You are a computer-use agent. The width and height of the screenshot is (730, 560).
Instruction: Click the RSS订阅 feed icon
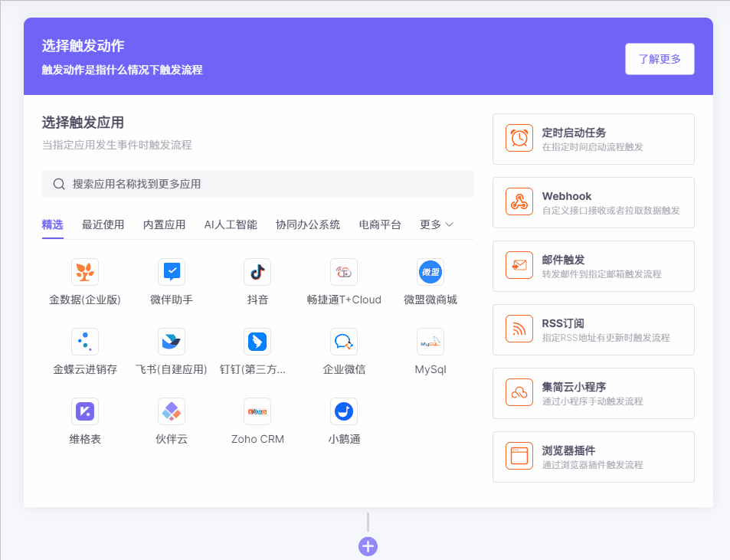tap(519, 329)
